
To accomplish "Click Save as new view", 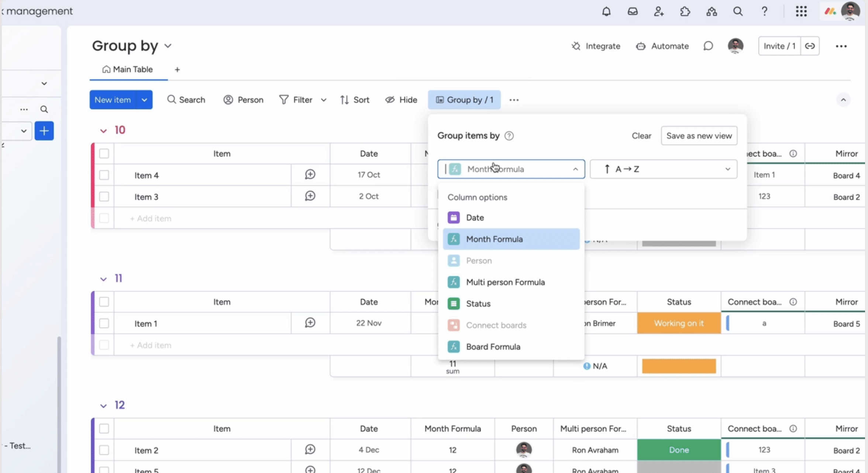I will [x=699, y=136].
